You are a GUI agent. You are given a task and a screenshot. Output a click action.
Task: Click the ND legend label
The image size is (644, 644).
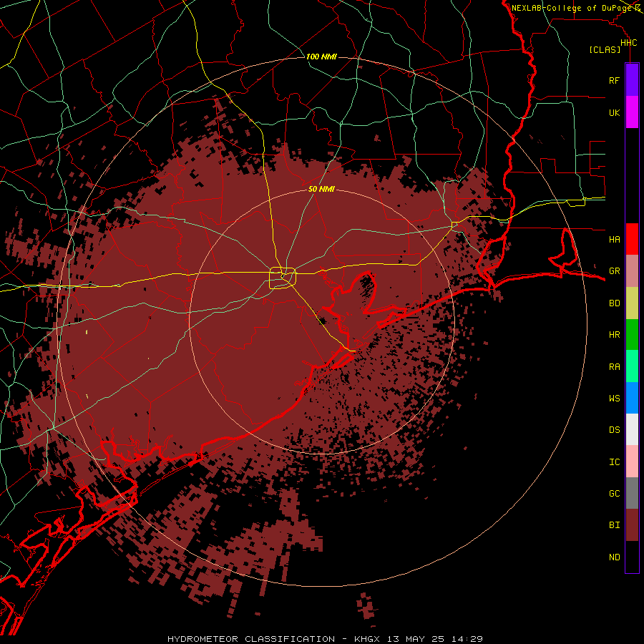pos(614,557)
